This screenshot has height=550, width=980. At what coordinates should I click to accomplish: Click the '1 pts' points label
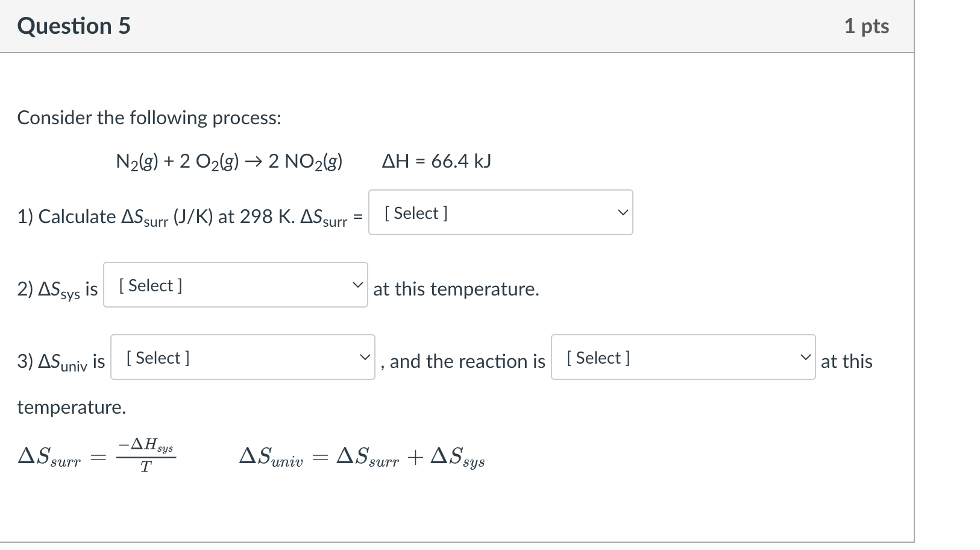(x=867, y=26)
